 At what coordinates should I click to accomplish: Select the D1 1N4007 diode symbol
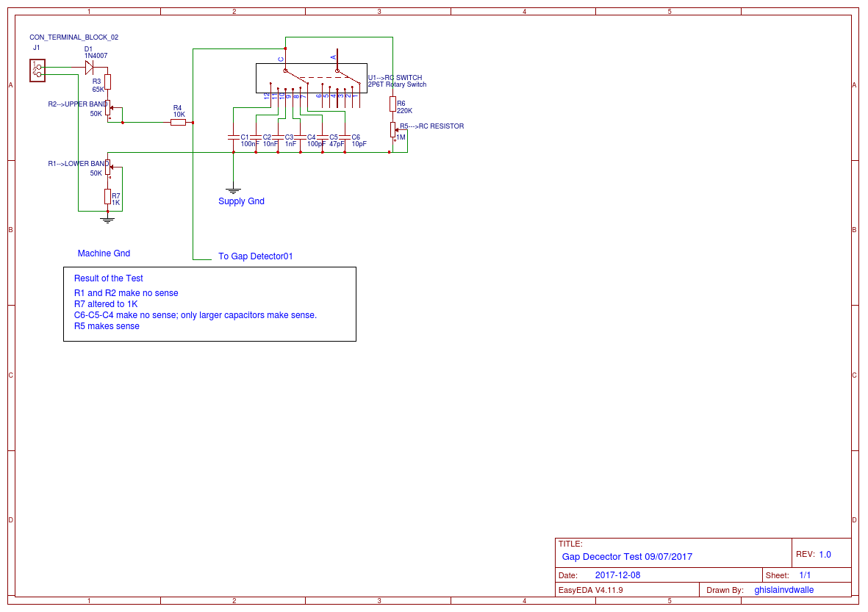[89, 67]
